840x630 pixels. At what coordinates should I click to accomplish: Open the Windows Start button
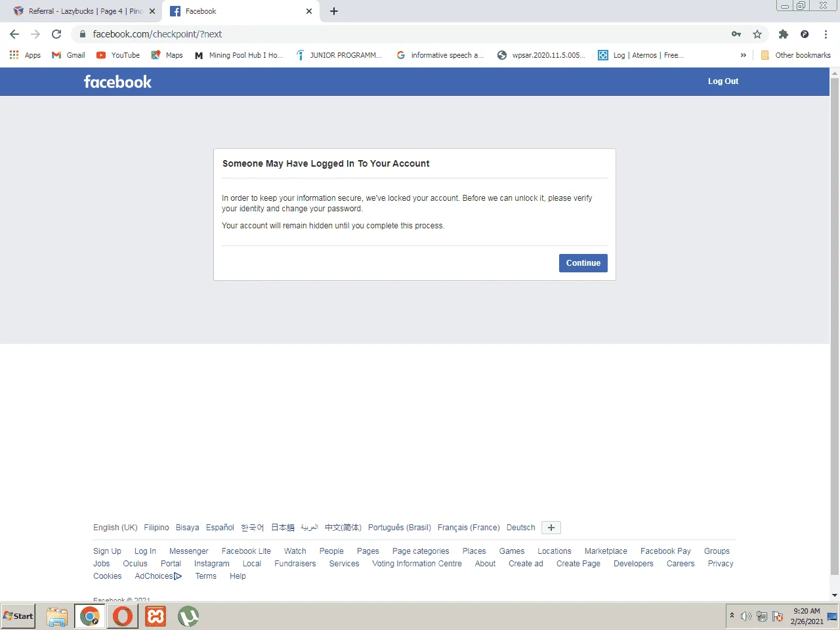[18, 616]
